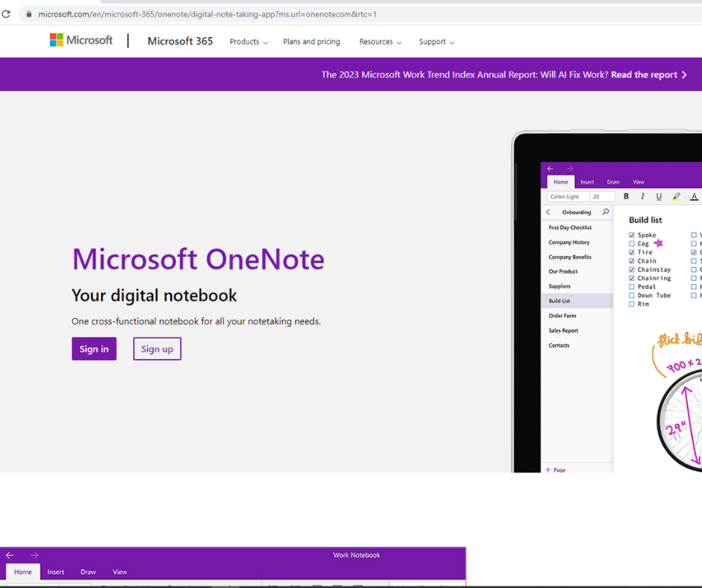Click the Sign in button
The width and height of the screenshot is (702, 588).
(x=94, y=348)
